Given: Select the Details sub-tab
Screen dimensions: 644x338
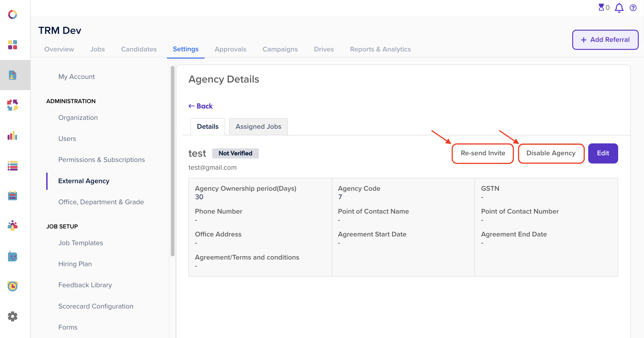Looking at the screenshot, I should coord(207,126).
